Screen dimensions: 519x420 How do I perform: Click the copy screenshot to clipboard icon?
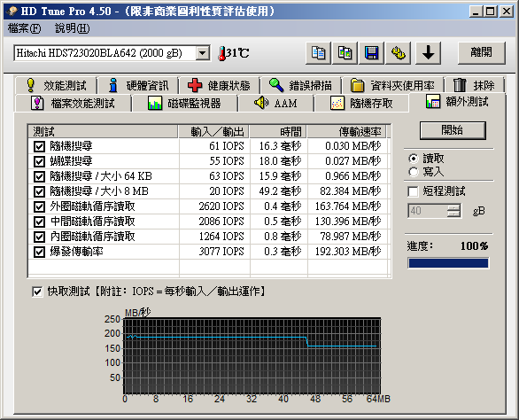(345, 53)
